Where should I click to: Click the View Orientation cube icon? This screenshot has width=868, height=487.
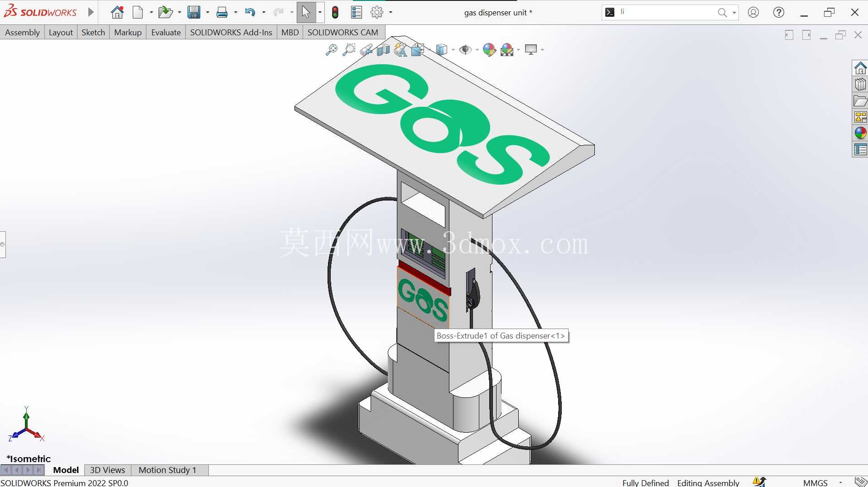[x=418, y=50]
